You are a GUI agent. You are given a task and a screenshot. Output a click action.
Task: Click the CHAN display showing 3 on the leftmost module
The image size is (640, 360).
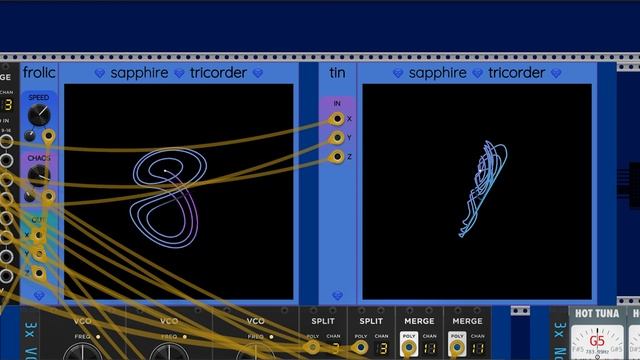[7, 105]
